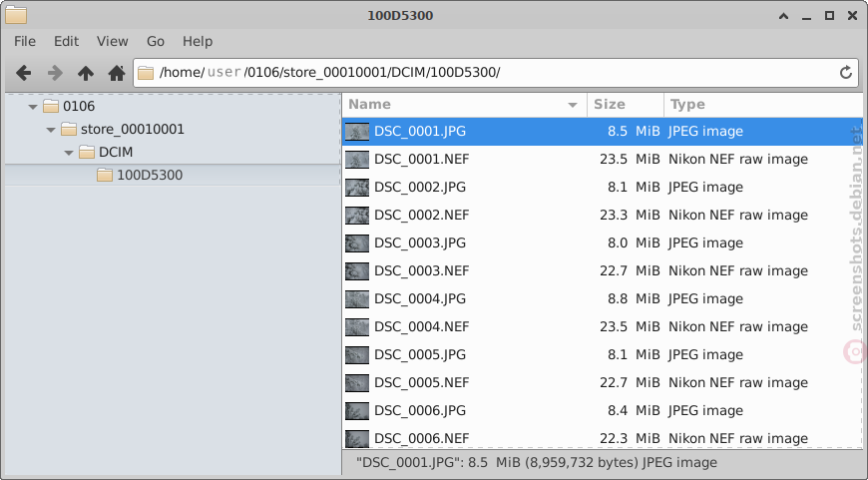The height and width of the screenshot is (480, 868).
Task: Go to home folder icon
Action: [x=117, y=73]
